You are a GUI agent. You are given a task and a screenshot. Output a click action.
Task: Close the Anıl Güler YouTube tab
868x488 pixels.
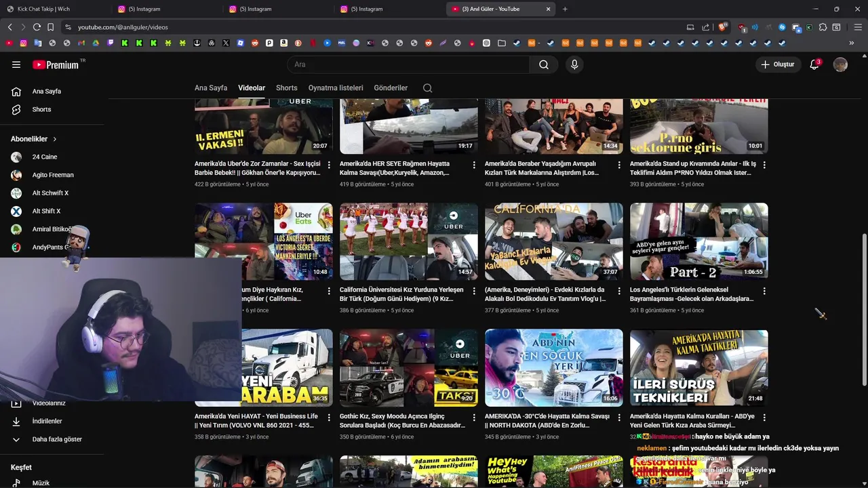pos(548,9)
